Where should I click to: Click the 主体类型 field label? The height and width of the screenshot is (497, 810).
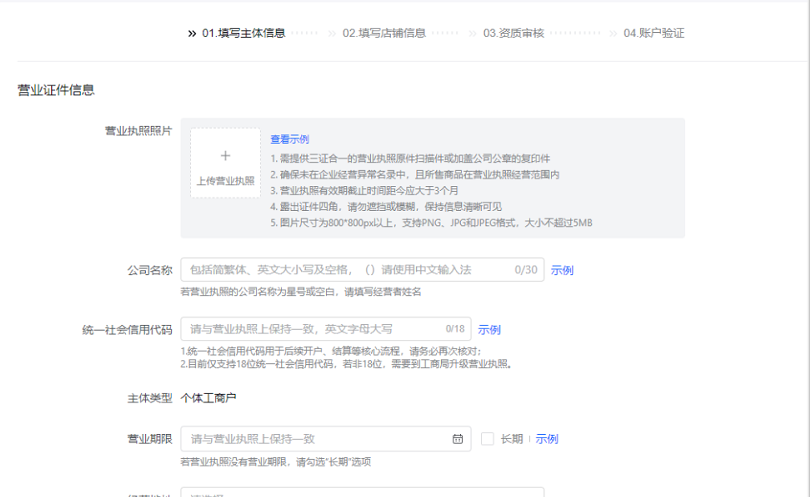pos(150,398)
